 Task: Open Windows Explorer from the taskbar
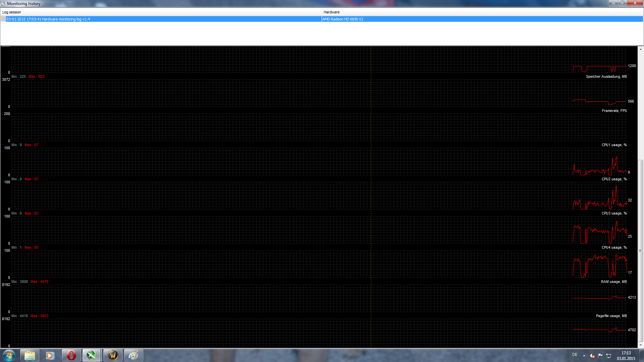30,355
